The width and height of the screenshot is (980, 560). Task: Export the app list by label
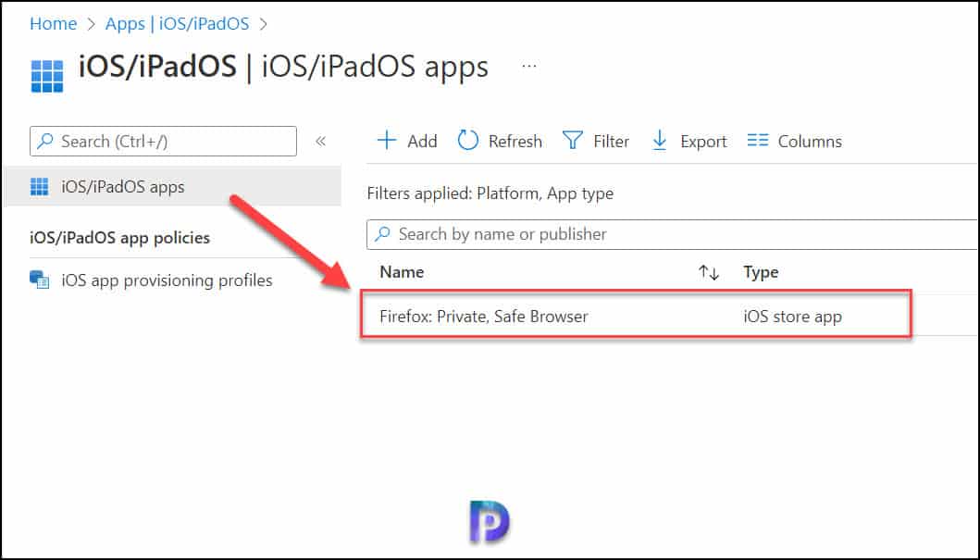703,142
